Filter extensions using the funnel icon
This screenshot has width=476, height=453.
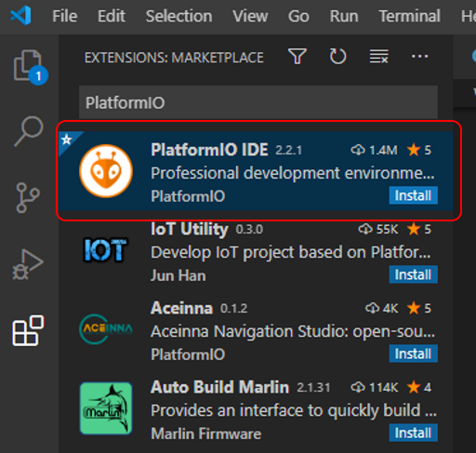(x=297, y=57)
